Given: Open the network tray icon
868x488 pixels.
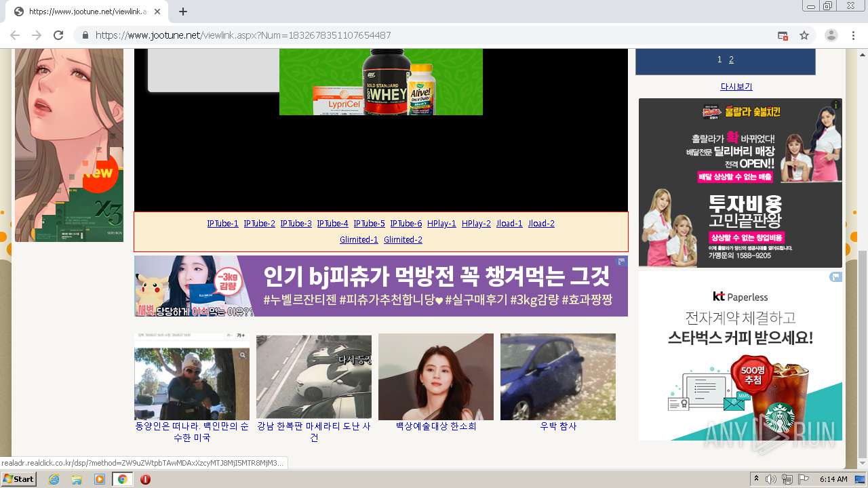Looking at the screenshot, I should [x=787, y=479].
